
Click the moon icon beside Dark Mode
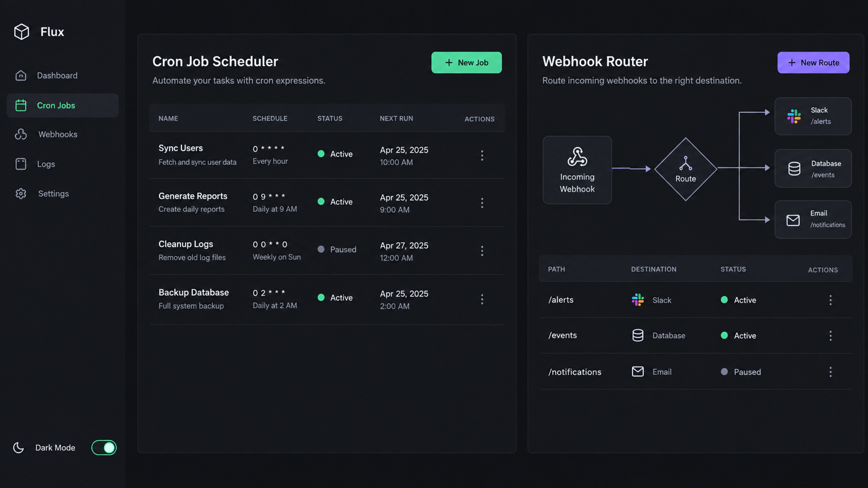pyautogui.click(x=18, y=448)
